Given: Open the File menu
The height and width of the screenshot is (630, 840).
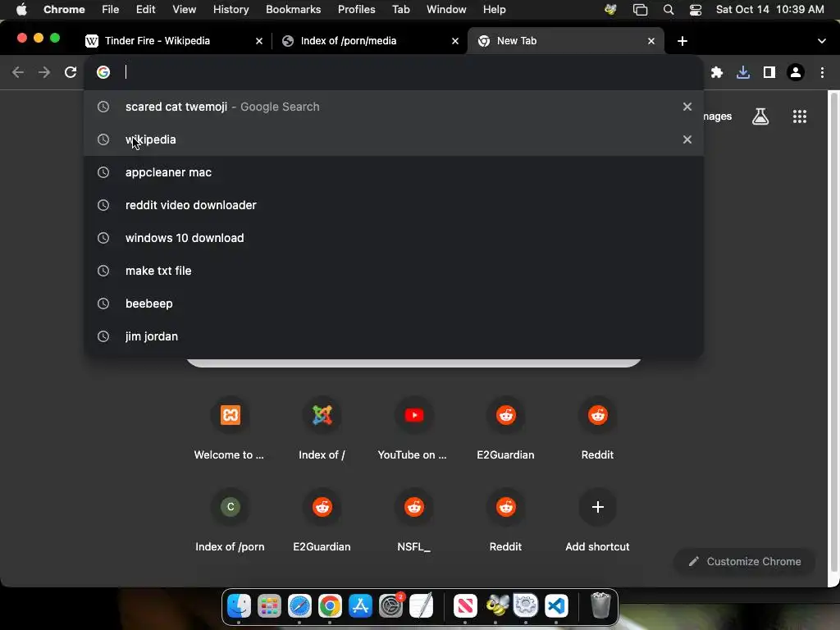Looking at the screenshot, I should [111, 10].
